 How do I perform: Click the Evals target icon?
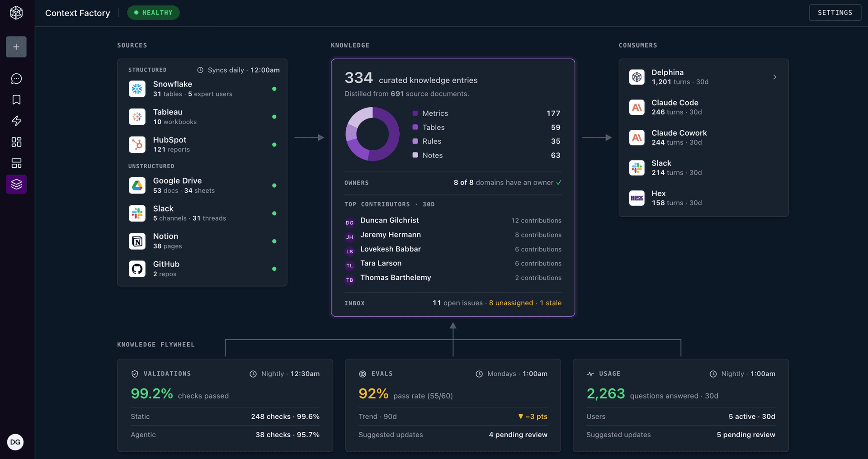click(363, 374)
